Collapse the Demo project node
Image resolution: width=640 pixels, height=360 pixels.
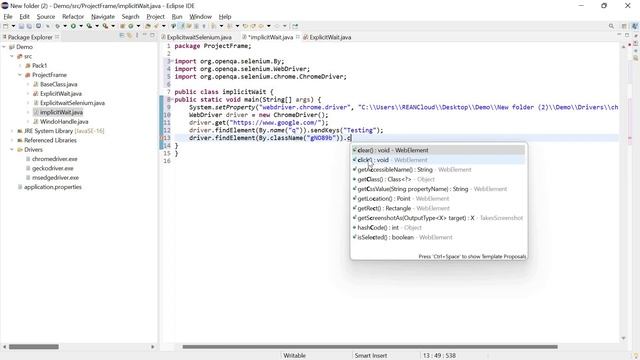tap(4, 47)
